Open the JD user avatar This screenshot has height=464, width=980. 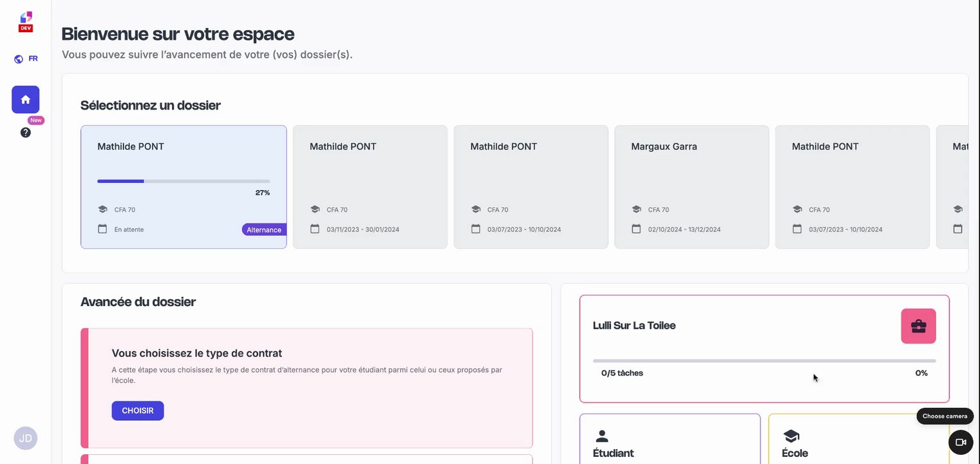point(26,438)
